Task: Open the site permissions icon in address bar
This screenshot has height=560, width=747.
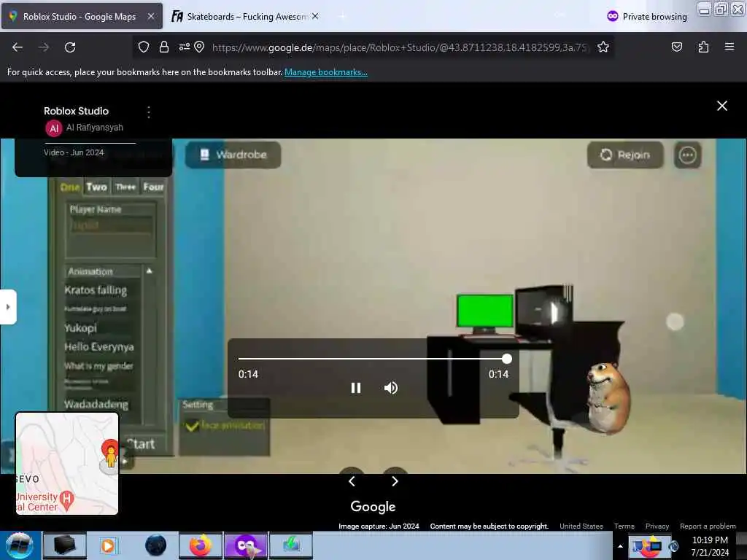Action: tap(184, 47)
